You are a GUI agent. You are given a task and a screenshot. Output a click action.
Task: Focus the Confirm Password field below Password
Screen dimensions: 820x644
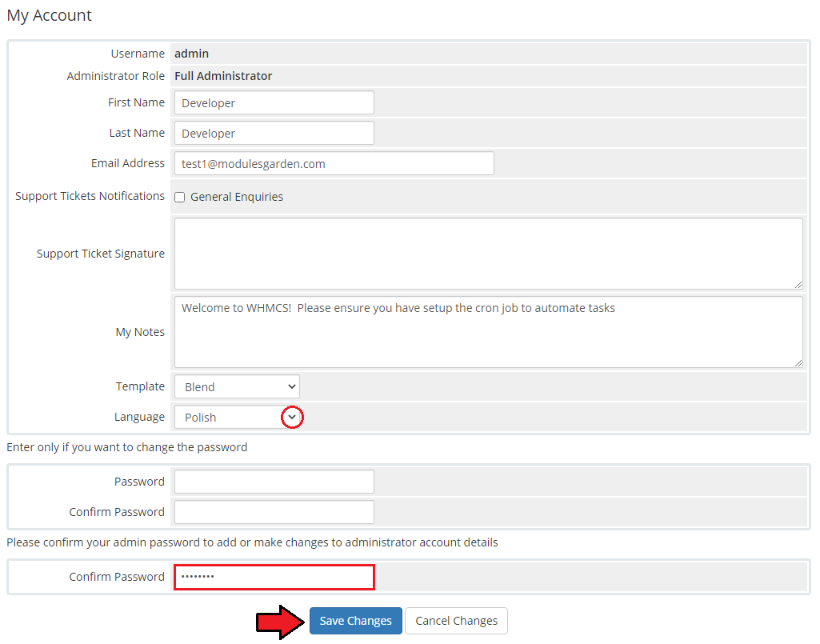(x=274, y=512)
